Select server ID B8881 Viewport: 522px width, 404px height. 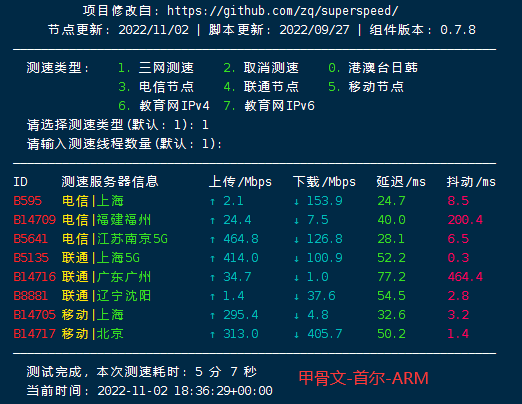[31, 296]
